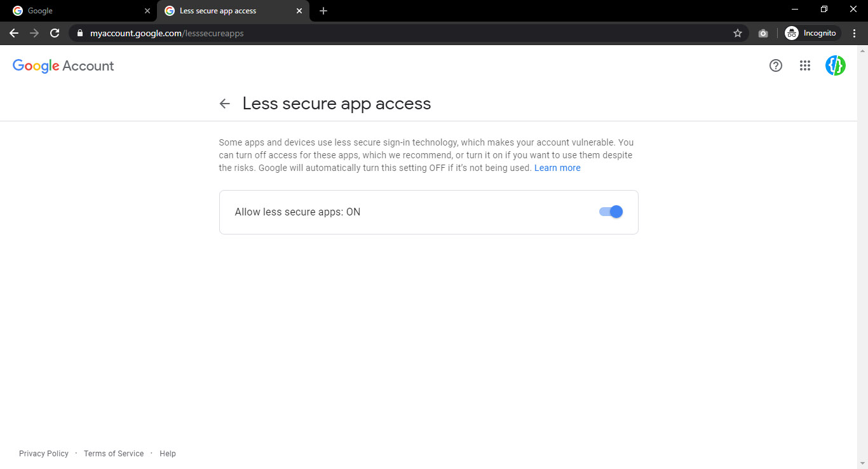Open the Privacy Policy page
Screen dimensions: 868x469
[x=43, y=453]
